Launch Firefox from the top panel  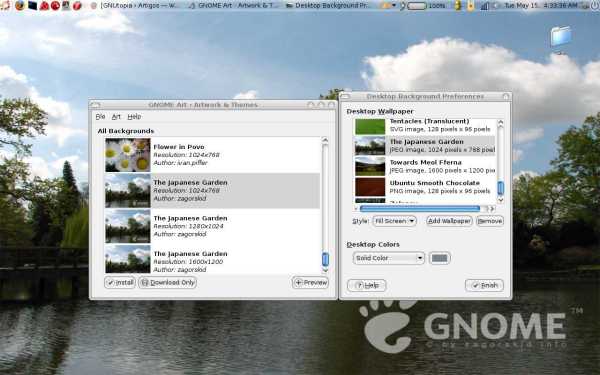pos(19,5)
